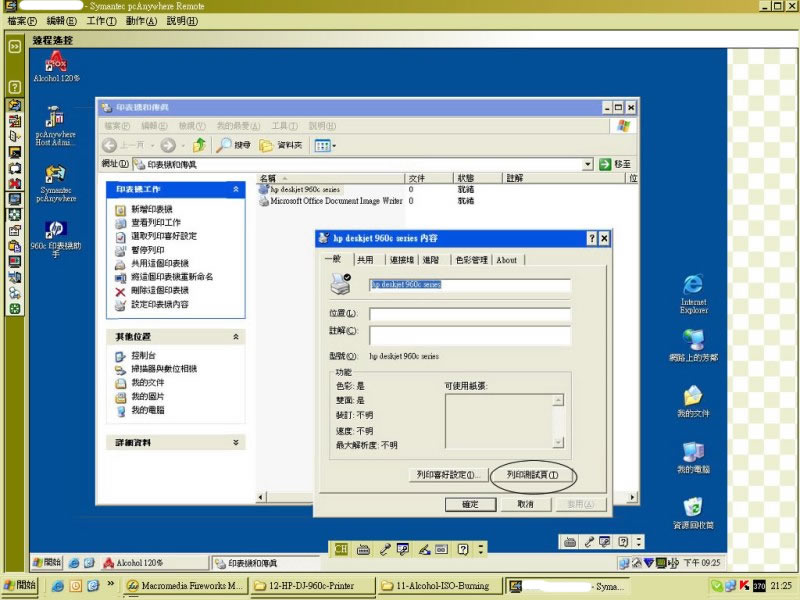This screenshot has width=800, height=600.
Task: Collapse the 印表機工作 panel
Action: tap(236, 189)
